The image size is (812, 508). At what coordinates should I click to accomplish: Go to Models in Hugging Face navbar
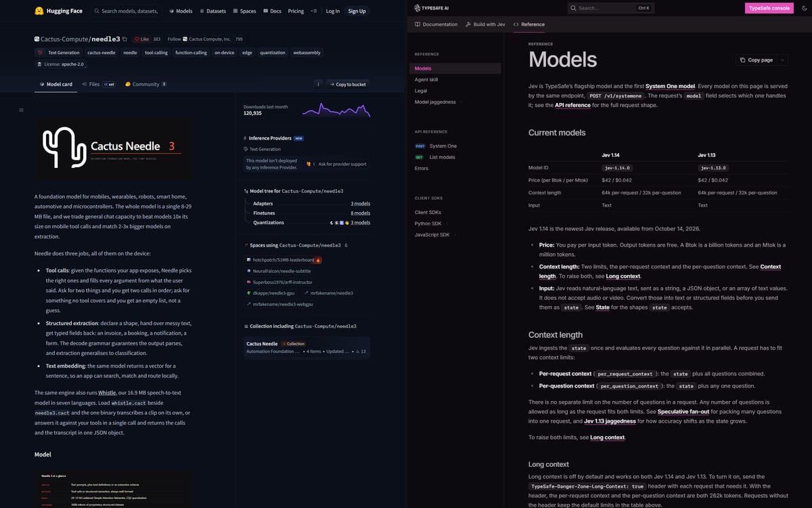[x=181, y=11]
